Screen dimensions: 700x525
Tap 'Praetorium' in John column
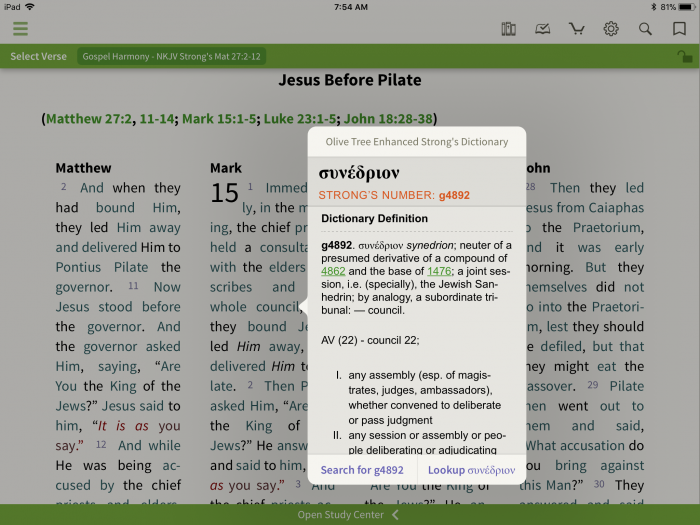[608, 228]
